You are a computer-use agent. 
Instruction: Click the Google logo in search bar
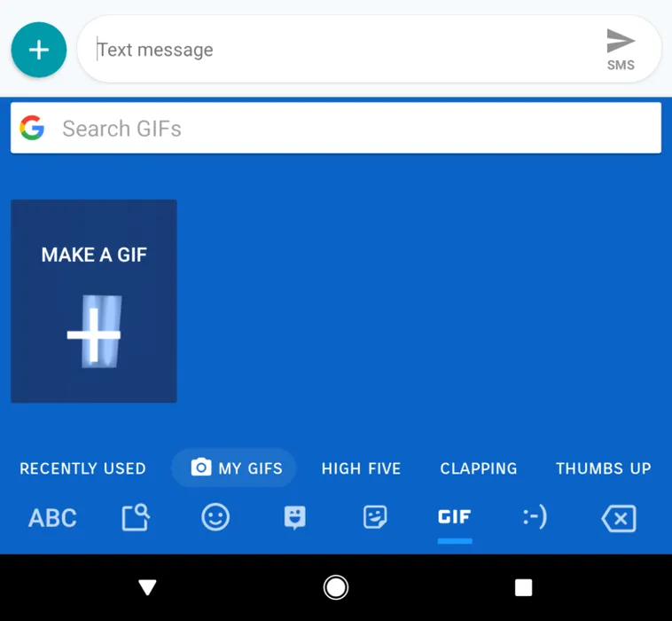click(x=32, y=128)
